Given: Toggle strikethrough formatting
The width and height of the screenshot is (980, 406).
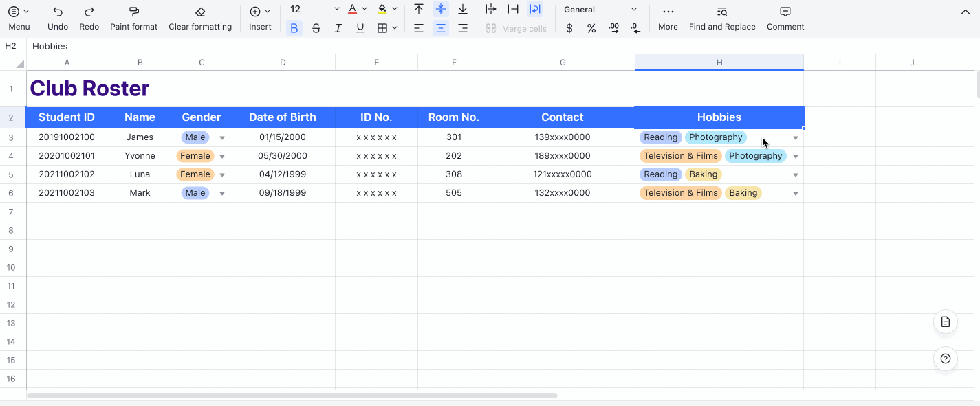Looking at the screenshot, I should pos(316,28).
